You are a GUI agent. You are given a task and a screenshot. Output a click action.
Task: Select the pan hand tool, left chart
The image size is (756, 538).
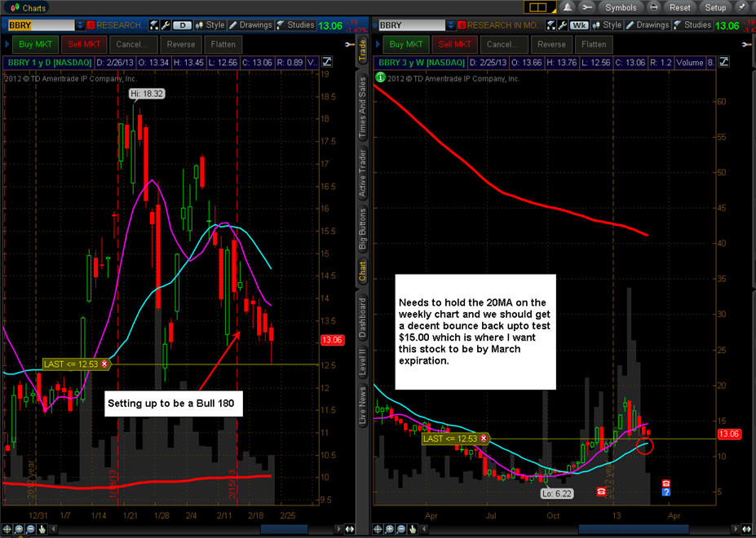click(42, 529)
